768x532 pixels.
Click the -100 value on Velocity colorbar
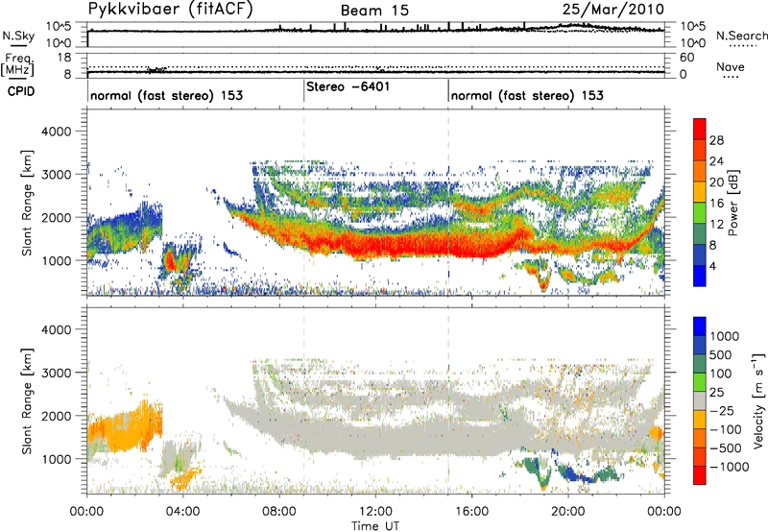click(726, 429)
